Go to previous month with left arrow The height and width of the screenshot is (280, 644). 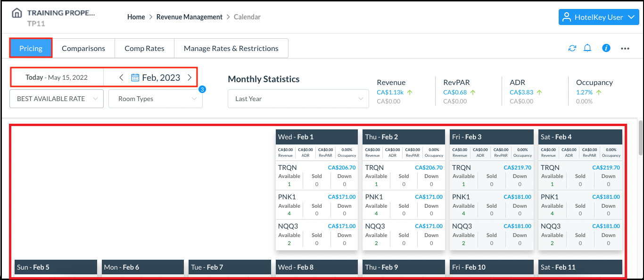pos(121,77)
